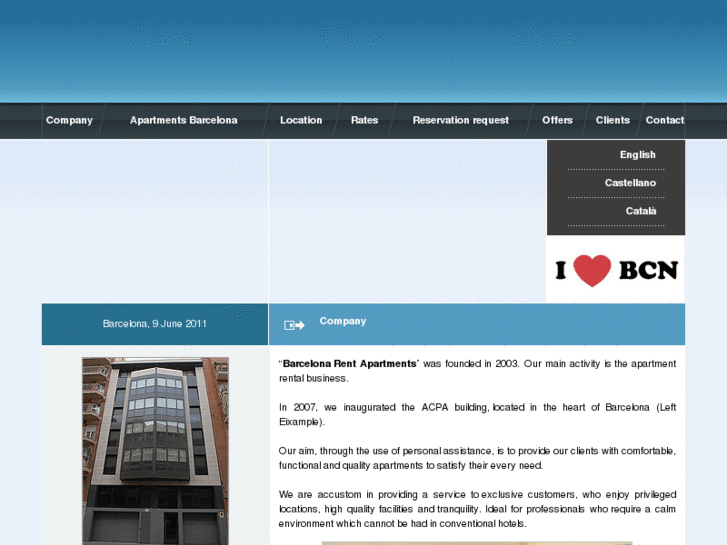
Task: Open Reservation request page
Action: pyautogui.click(x=461, y=120)
